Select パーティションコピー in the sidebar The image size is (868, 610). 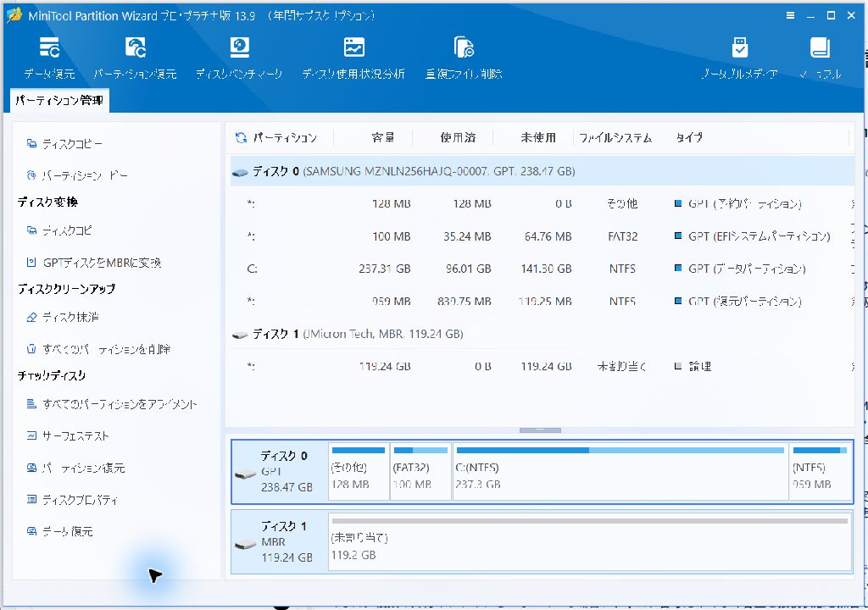pyautogui.click(x=77, y=175)
